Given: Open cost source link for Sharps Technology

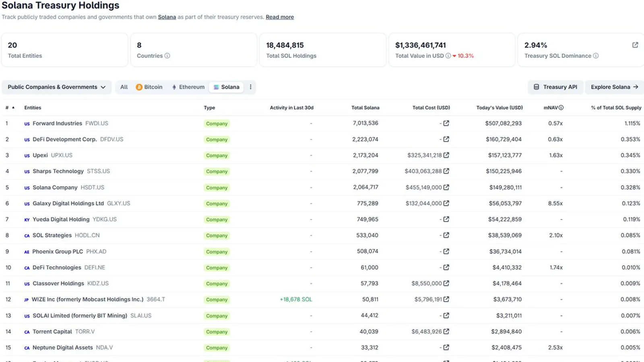Looking at the screenshot, I should [446, 171].
